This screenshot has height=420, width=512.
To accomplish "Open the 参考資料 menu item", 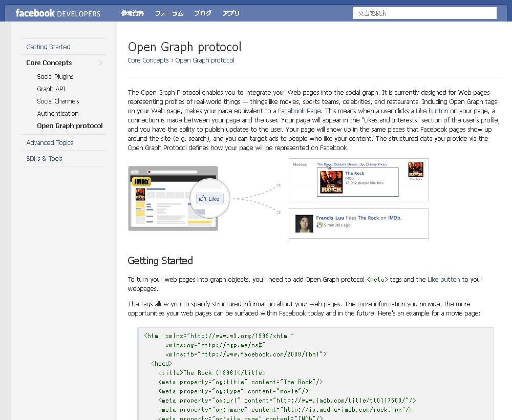I will pyautogui.click(x=132, y=13).
